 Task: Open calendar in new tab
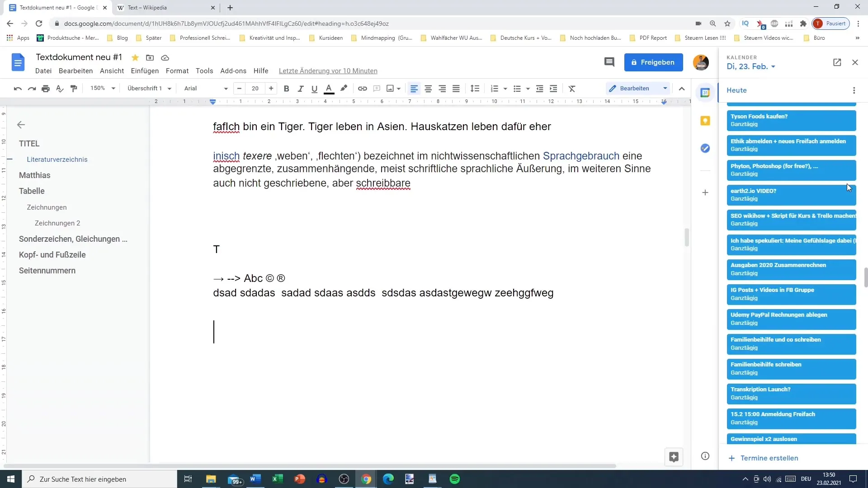coord(837,62)
